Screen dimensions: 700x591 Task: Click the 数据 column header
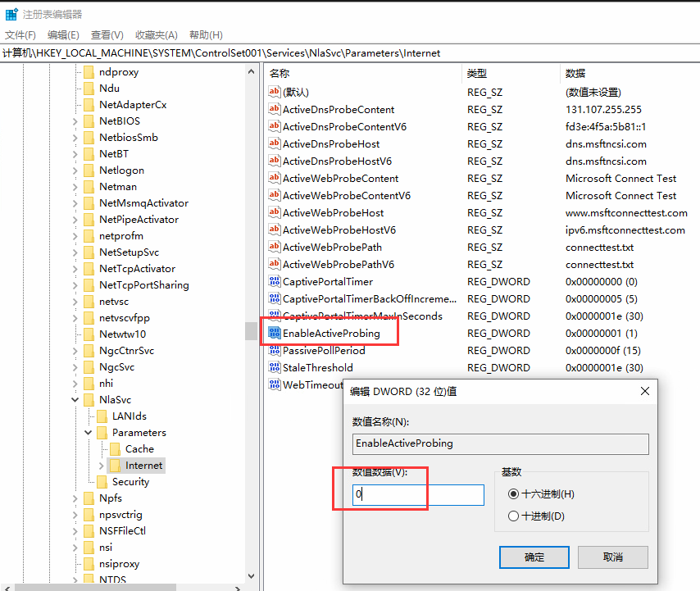630,73
